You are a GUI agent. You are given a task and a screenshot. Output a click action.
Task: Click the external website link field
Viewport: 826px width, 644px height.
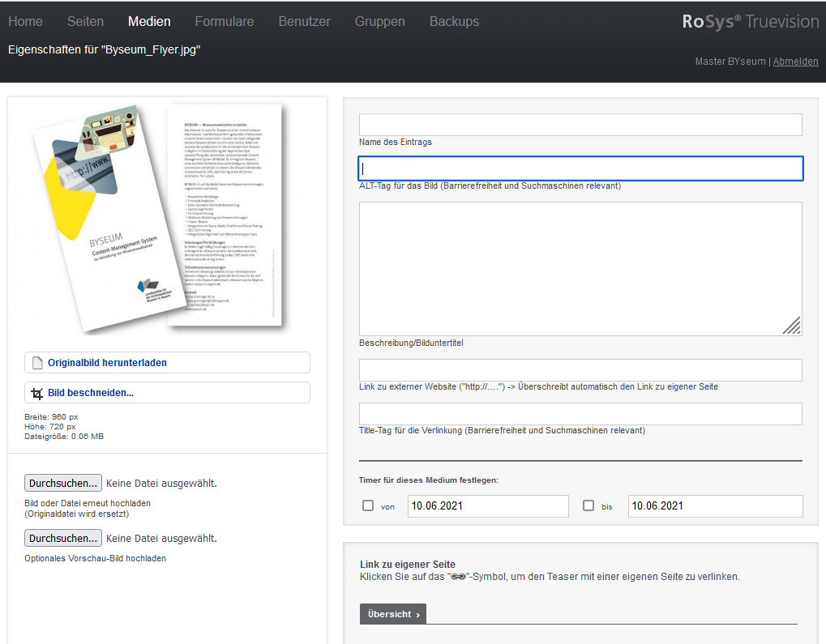click(580, 370)
